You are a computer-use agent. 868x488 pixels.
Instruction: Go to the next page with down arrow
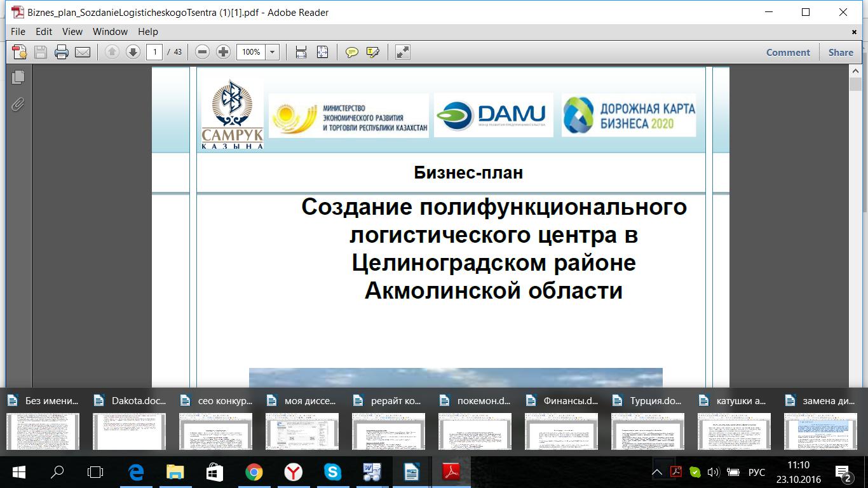133,52
